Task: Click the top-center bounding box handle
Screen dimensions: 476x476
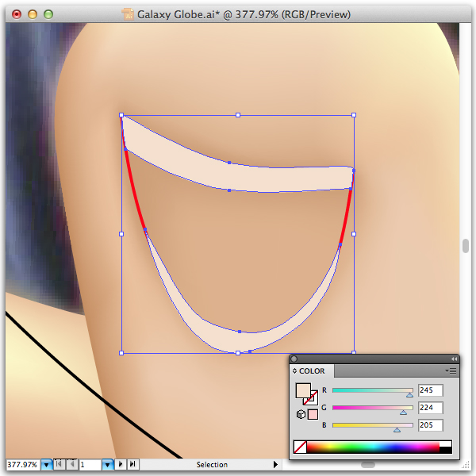Action: (238, 115)
